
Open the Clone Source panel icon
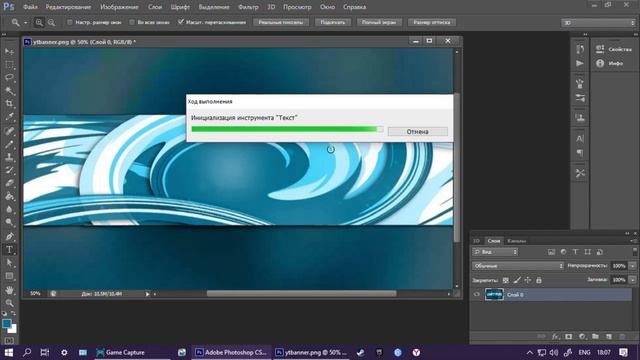(x=580, y=118)
